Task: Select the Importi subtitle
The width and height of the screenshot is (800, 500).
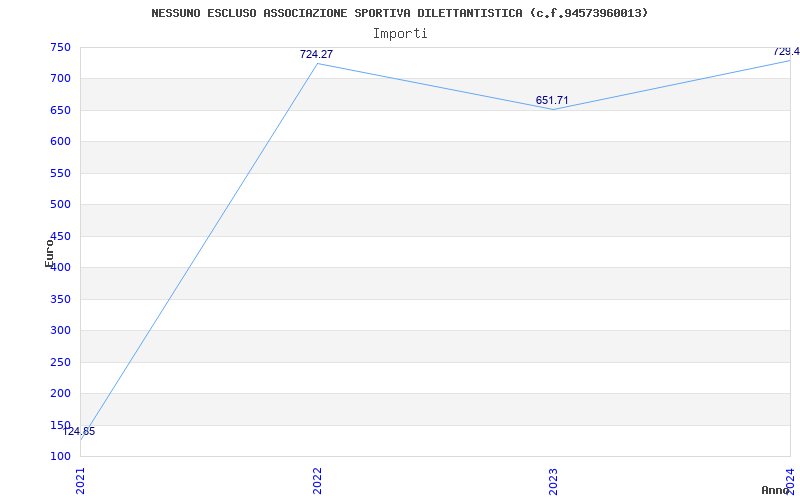Action: coord(400,34)
